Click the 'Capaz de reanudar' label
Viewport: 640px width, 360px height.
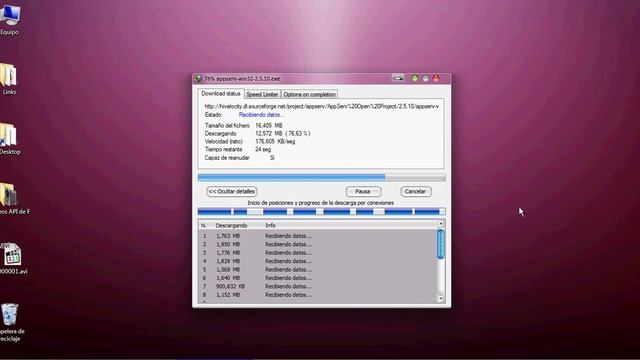(227, 158)
